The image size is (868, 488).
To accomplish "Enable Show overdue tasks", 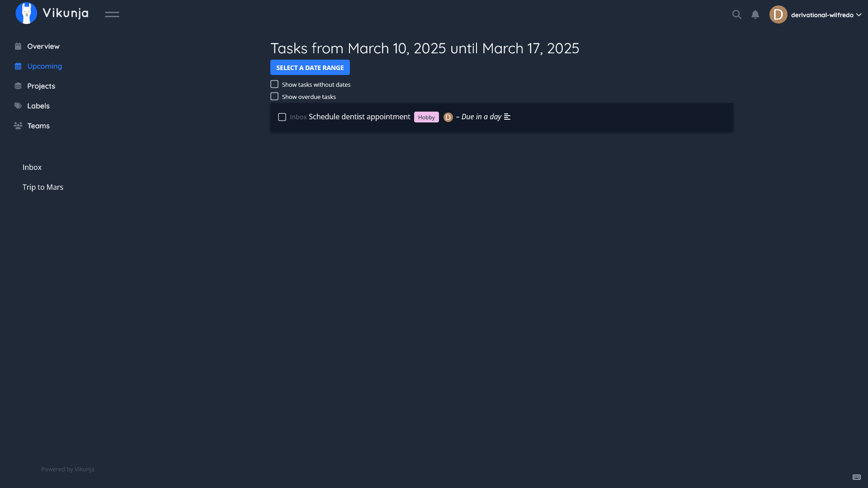I will click(x=274, y=97).
